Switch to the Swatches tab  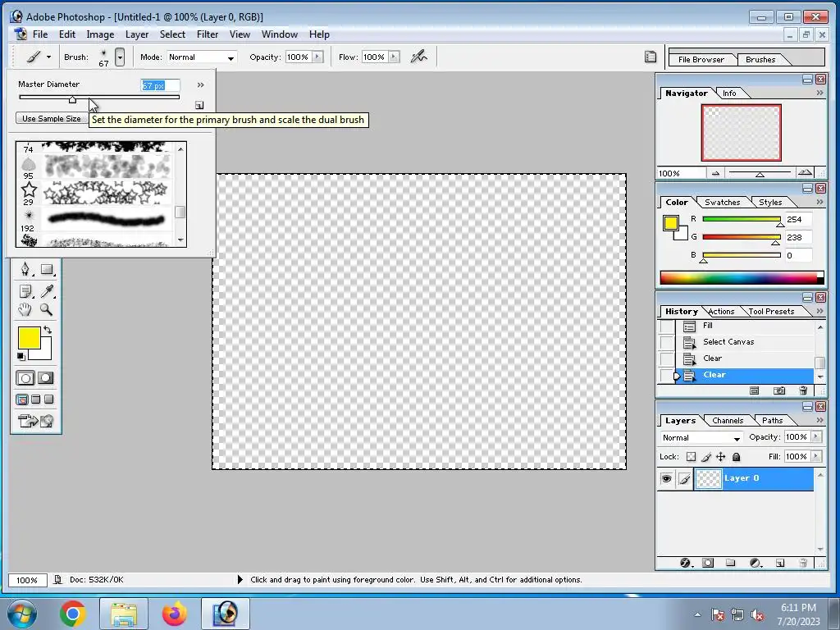point(722,202)
